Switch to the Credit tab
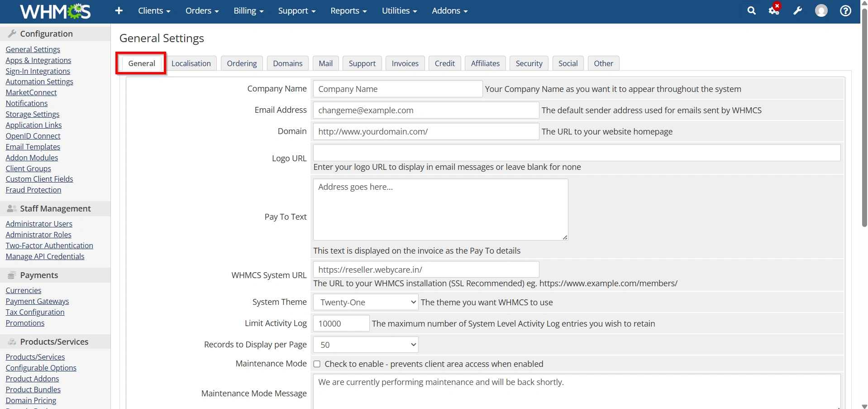The image size is (868, 409). (445, 63)
